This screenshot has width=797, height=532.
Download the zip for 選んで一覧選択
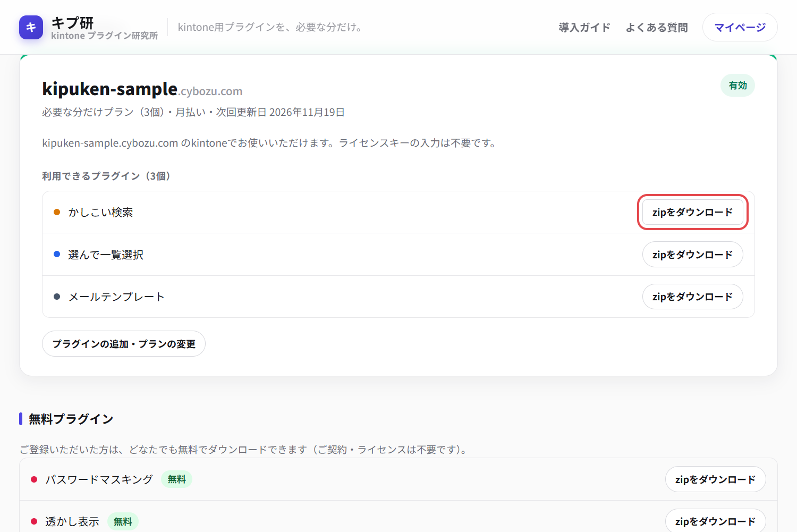coord(692,255)
